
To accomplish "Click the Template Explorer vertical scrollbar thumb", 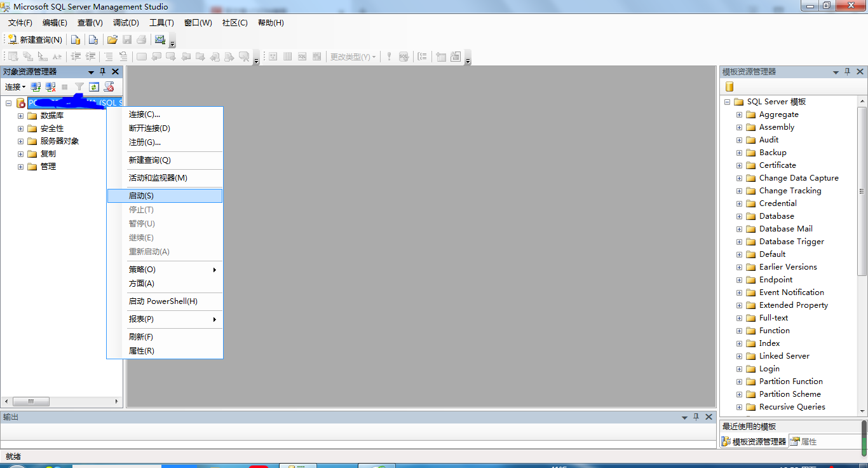I will click(x=862, y=191).
